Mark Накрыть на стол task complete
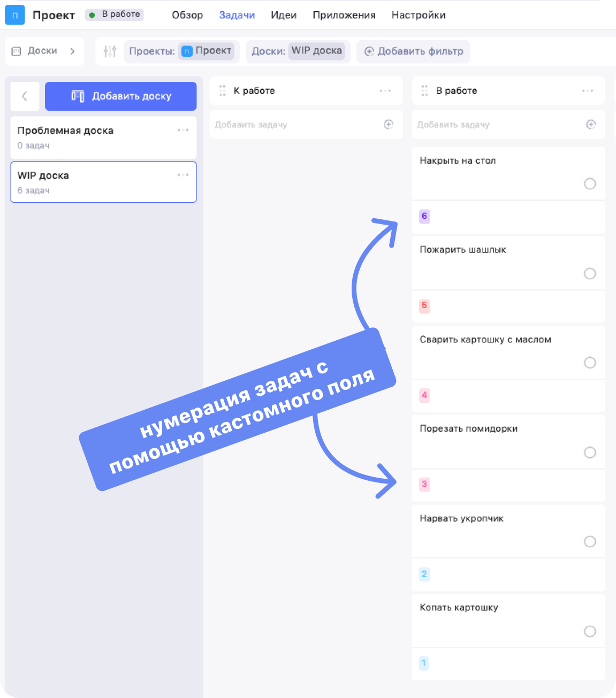 click(x=590, y=184)
